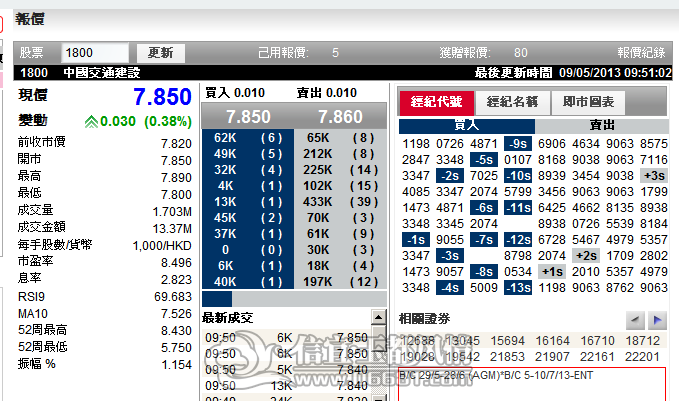Open related security 16164

[x=553, y=341]
